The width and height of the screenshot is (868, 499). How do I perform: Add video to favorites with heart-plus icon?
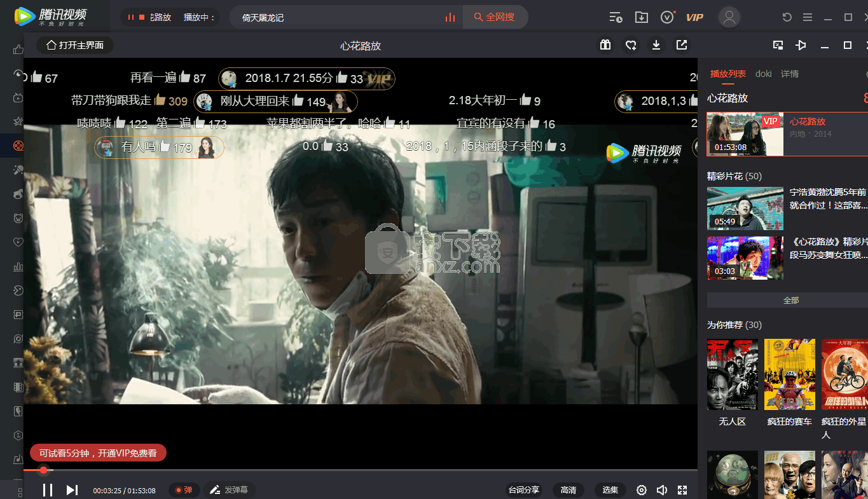click(x=631, y=45)
